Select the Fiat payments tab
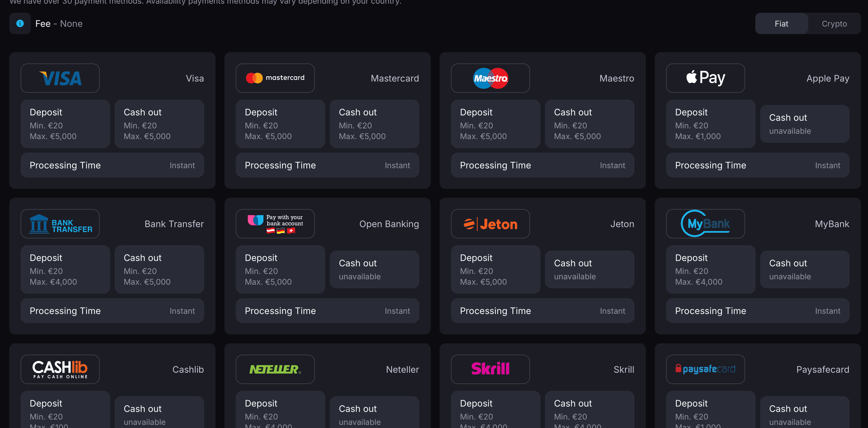Image resolution: width=868 pixels, height=428 pixels. (781, 24)
